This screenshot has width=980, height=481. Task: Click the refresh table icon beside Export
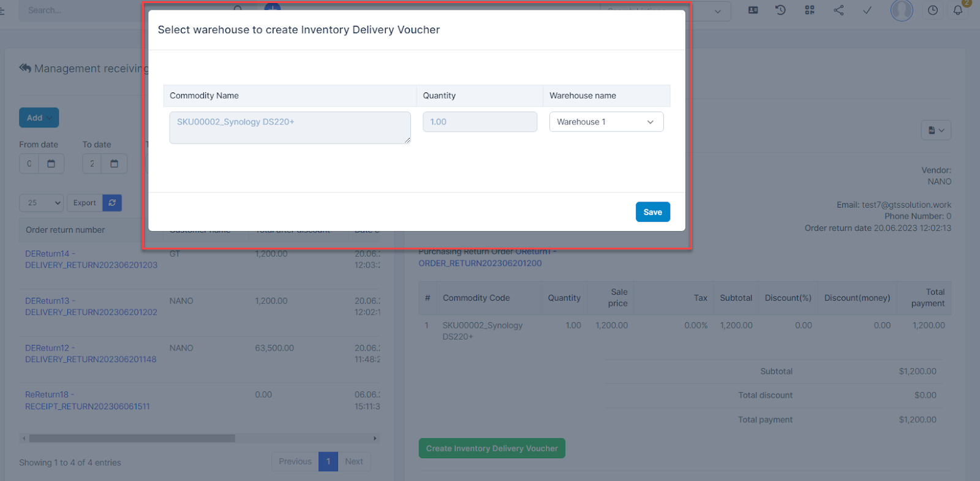(x=112, y=203)
